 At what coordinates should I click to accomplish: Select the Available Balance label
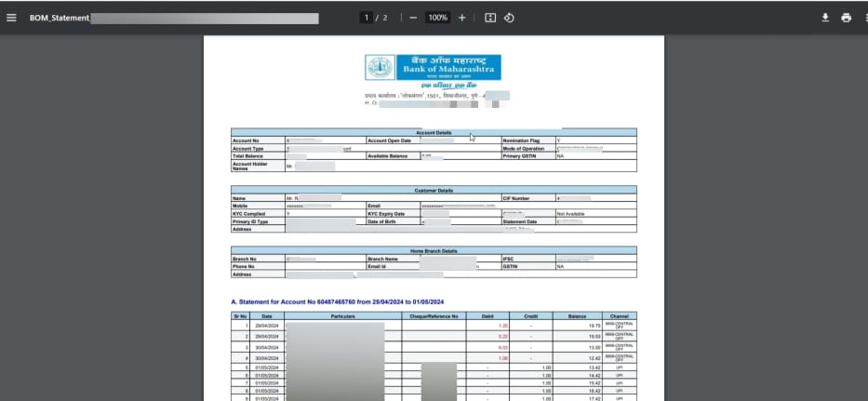tap(388, 156)
